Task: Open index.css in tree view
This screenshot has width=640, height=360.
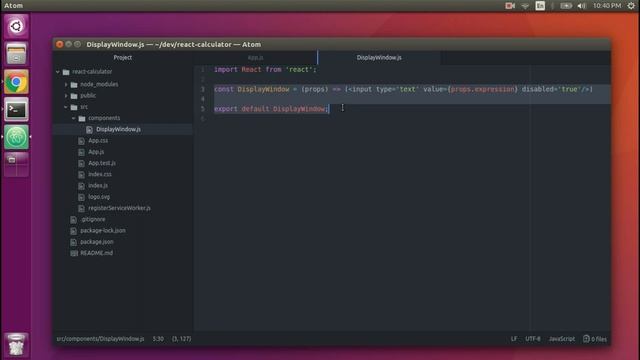Action: pyautogui.click(x=100, y=174)
